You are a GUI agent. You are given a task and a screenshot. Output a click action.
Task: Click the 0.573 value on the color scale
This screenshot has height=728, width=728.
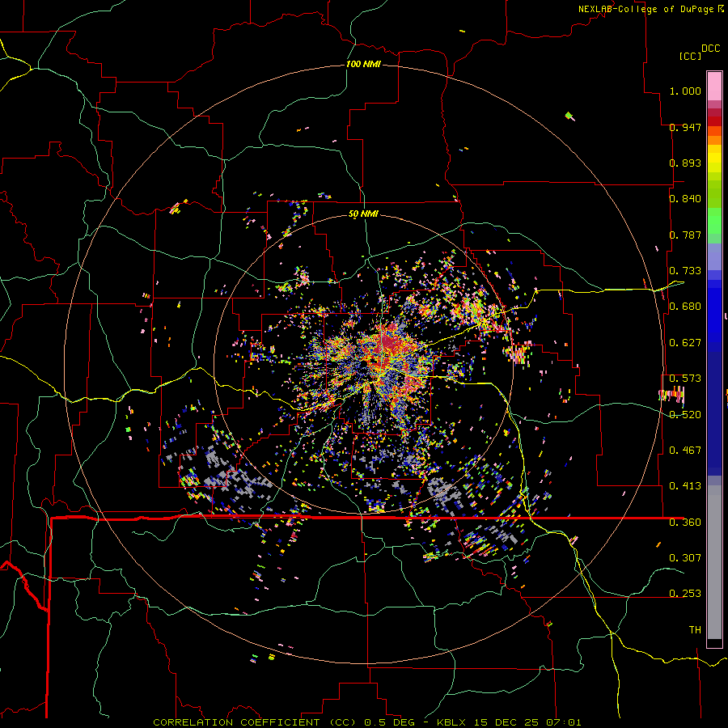(x=685, y=379)
